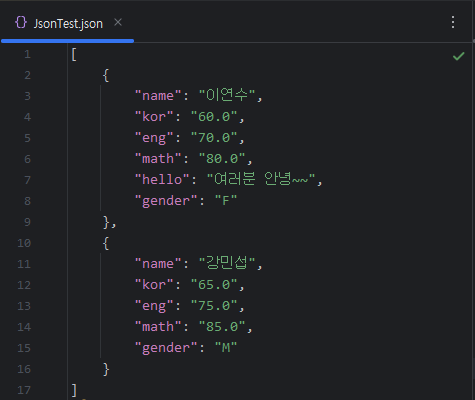Click the "70.0" eng value

coord(214,138)
